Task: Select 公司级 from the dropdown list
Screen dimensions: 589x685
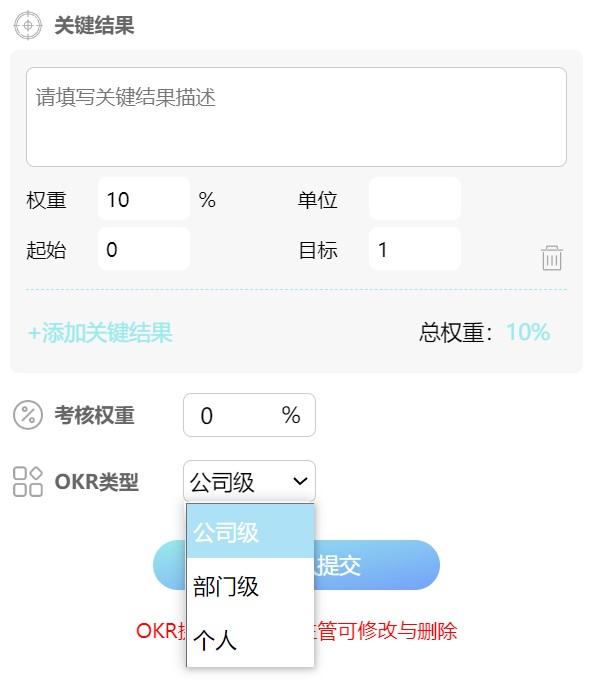Action: pyautogui.click(x=250, y=532)
